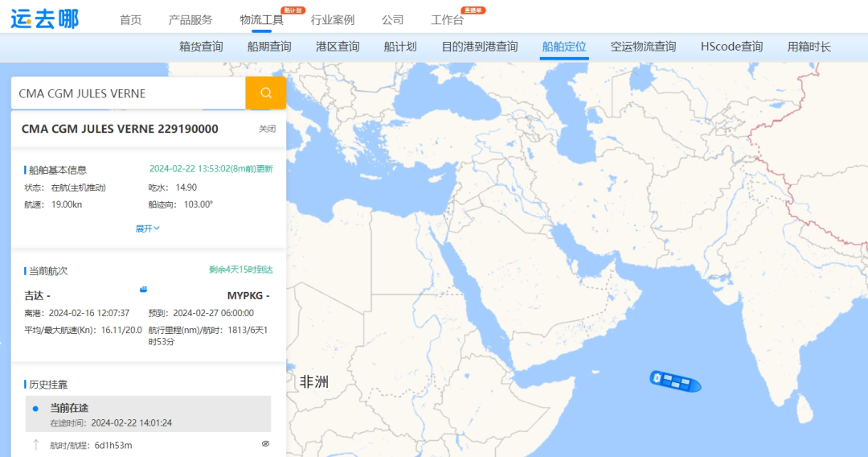Image resolution: width=868 pixels, height=457 pixels.
Task: Close the ship panel with 关闭
Action: (x=268, y=129)
